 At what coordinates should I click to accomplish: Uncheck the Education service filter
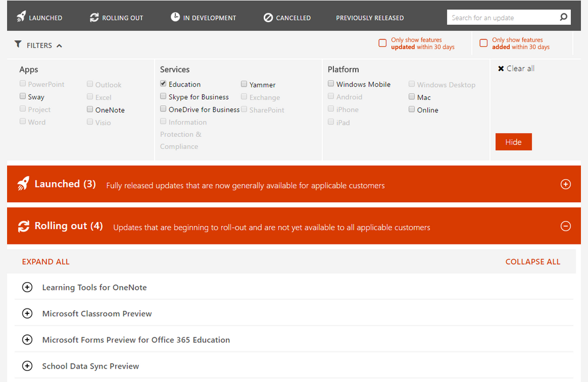pyautogui.click(x=163, y=83)
